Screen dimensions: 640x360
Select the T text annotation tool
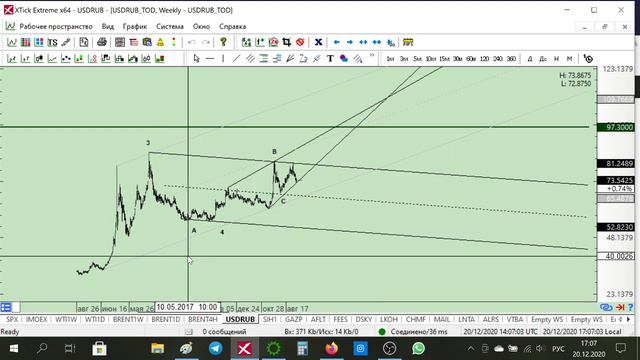click(x=330, y=59)
